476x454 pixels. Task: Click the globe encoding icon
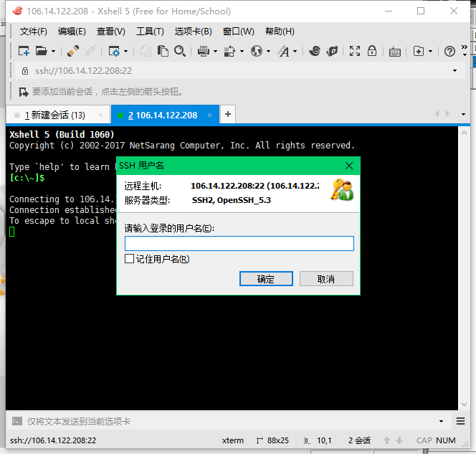257,51
